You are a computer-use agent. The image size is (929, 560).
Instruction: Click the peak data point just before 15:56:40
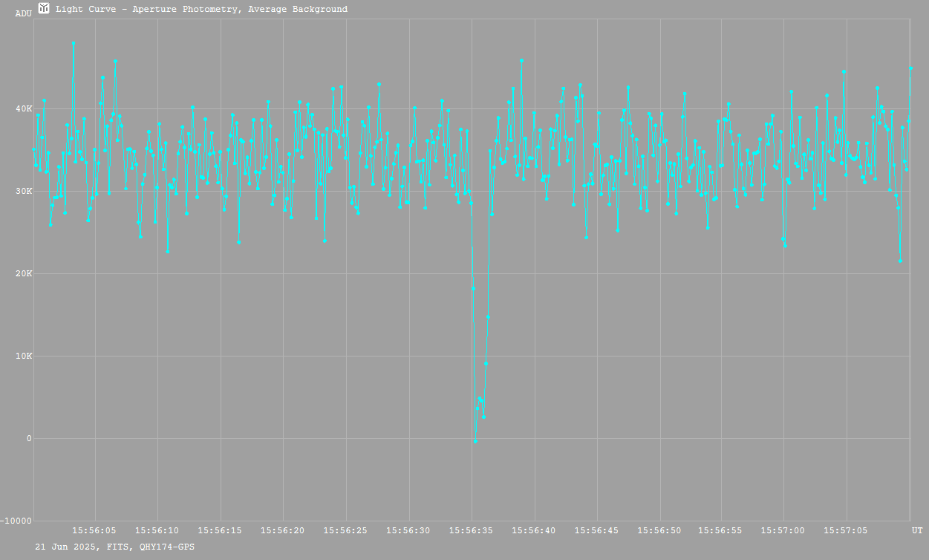pos(522,61)
